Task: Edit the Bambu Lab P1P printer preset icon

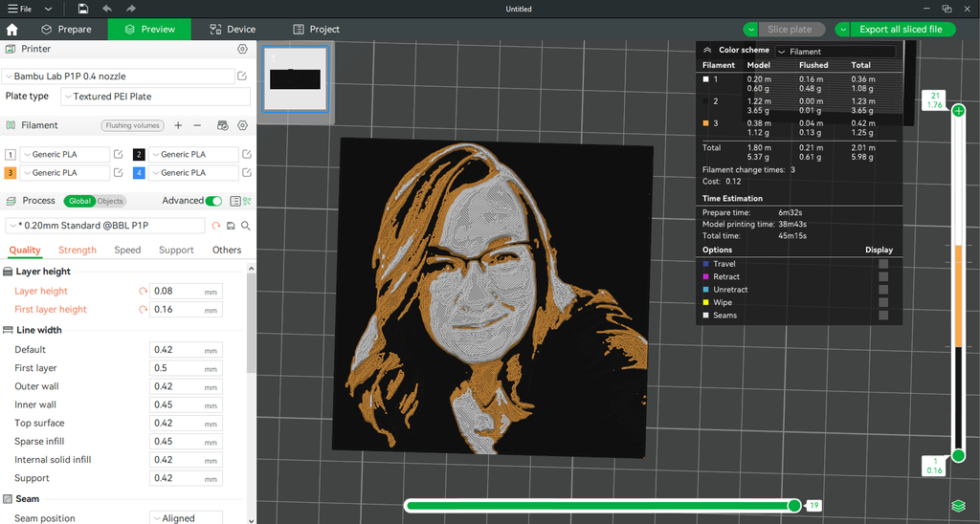Action: (x=242, y=76)
